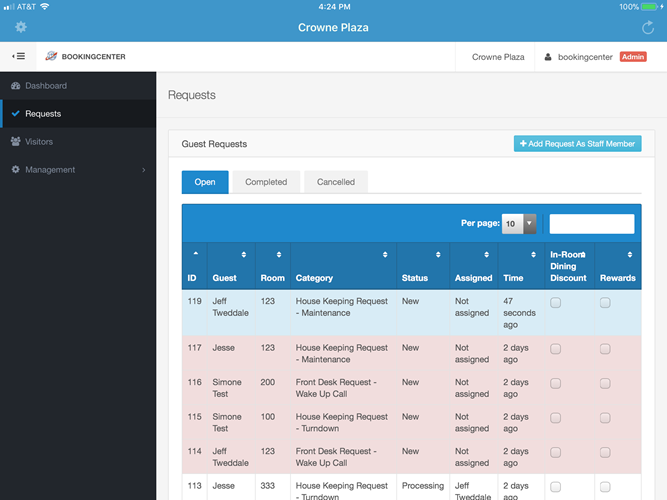This screenshot has height=500, width=667.
Task: Sort table by Category column arrows
Action: 385,254
